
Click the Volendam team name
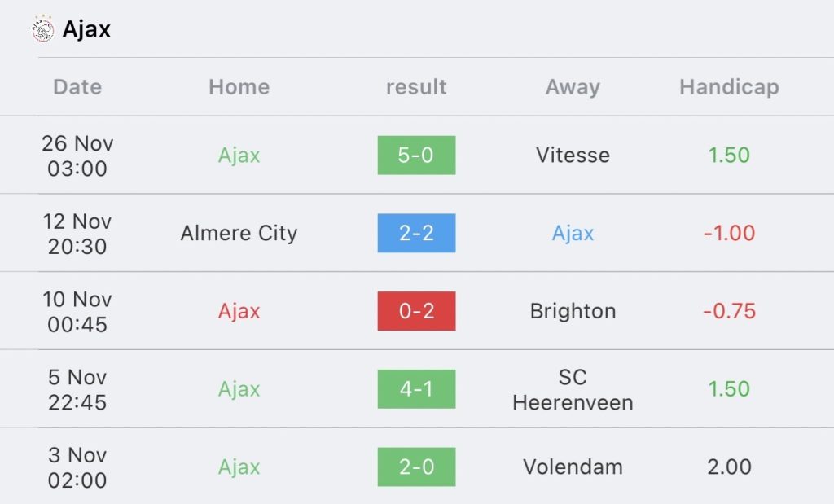(573, 467)
